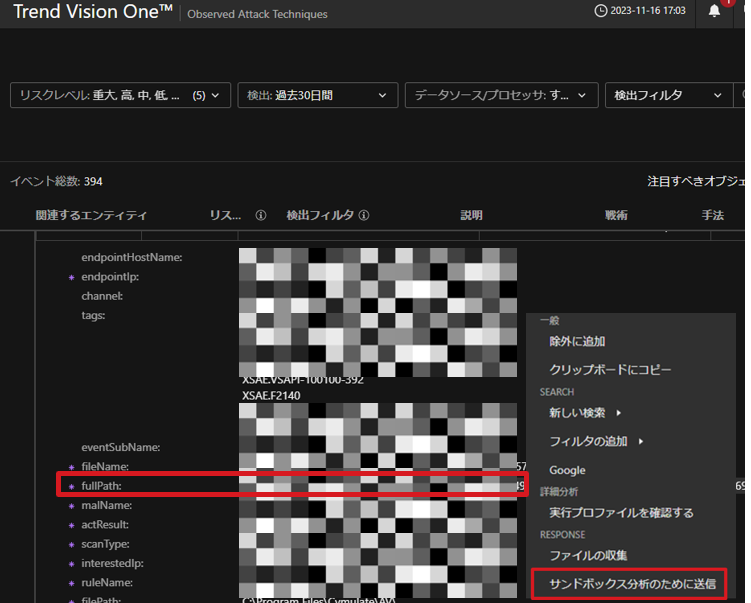Choose ファイルの収集 in the context menu

(x=588, y=555)
